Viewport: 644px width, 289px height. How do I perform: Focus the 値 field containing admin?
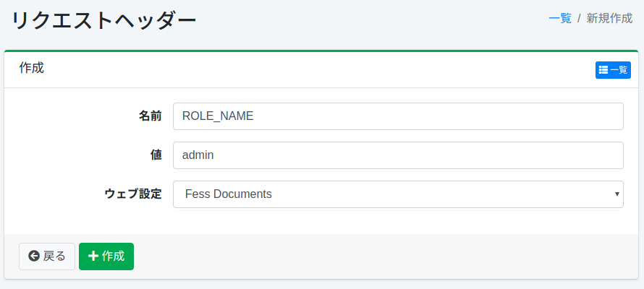(x=397, y=155)
